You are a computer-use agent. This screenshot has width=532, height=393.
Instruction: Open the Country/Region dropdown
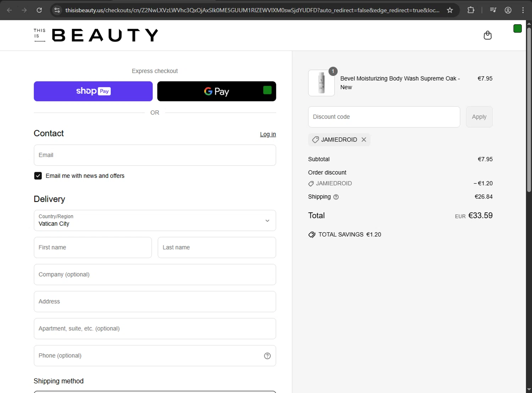(155, 220)
